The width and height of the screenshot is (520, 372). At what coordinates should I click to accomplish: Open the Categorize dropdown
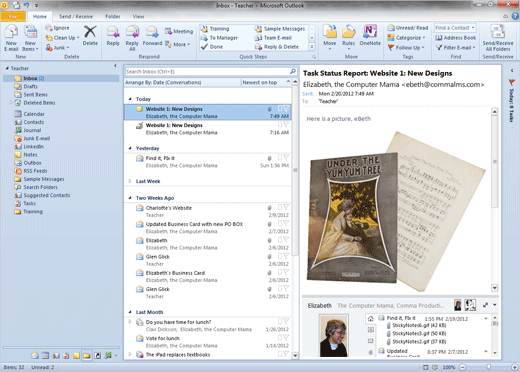point(406,38)
